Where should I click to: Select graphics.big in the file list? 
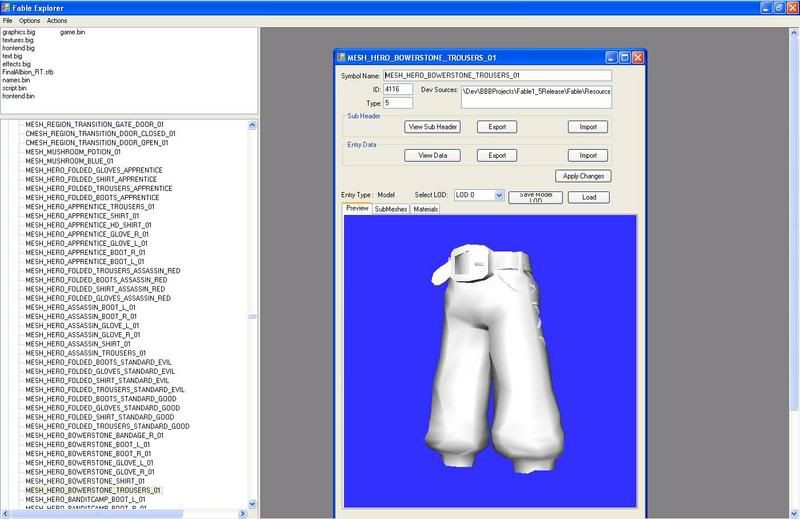pos(19,32)
